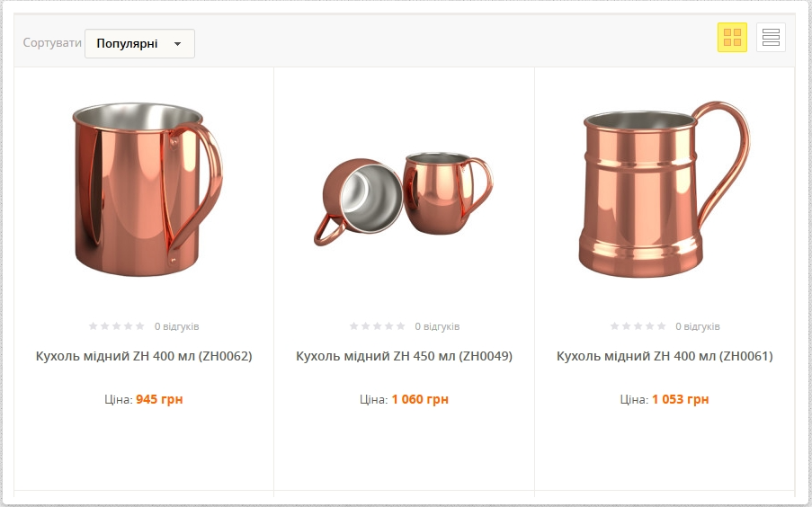Screen dimensions: 812x507
Task: Open 0 відгуків under ZH0061 mug
Action: pos(698,327)
